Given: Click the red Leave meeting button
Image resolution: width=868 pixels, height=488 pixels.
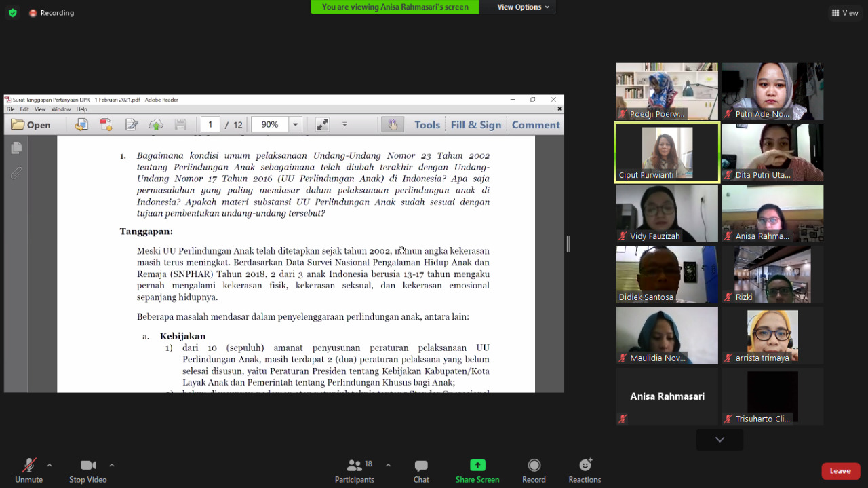Looking at the screenshot, I should click(x=840, y=471).
